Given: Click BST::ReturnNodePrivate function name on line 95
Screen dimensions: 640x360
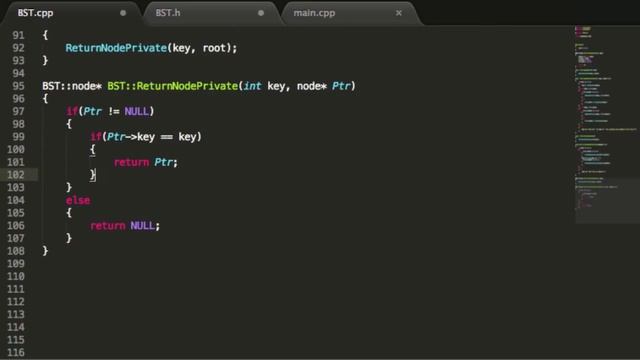Looking at the screenshot, I should point(173,86).
